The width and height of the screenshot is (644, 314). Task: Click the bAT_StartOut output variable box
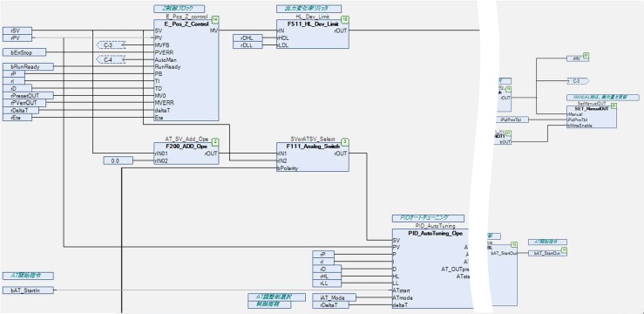coord(548,253)
